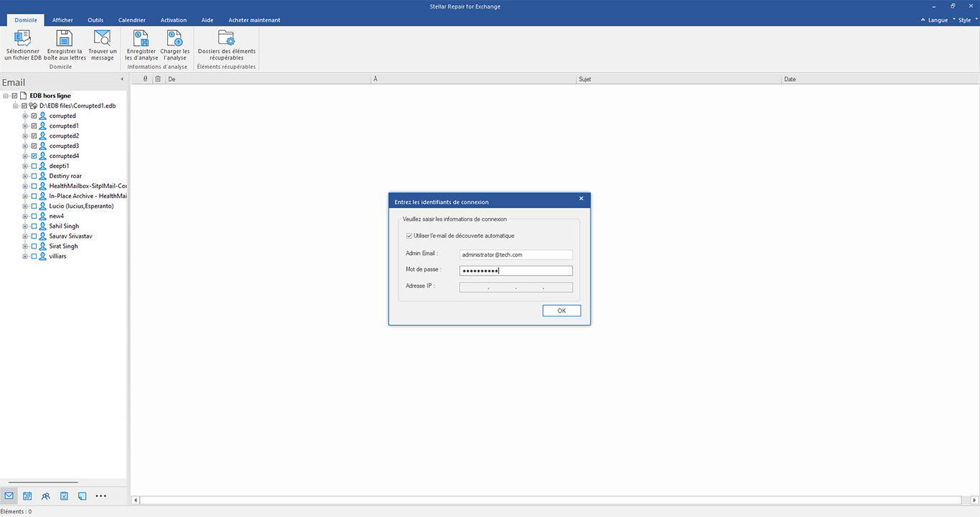Viewport: 980px width, 517px height.
Task: Open the Trouver un message tool
Action: (103, 45)
